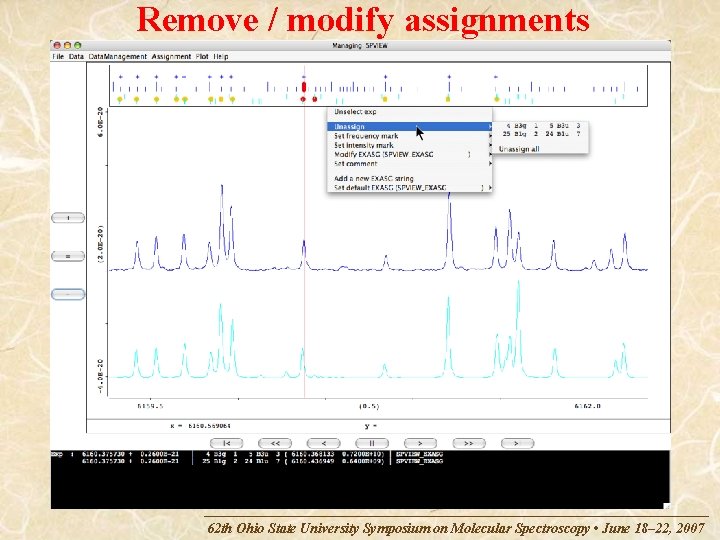Click the '(0.5)' axis scale label
The width and height of the screenshot is (720, 540).
tap(369, 406)
